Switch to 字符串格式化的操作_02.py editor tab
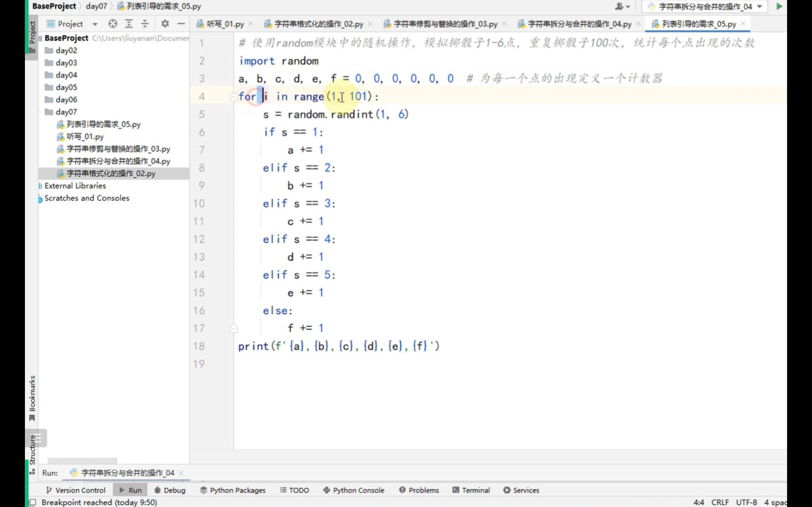Screen dimensions: 812x507 pyautogui.click(x=318, y=24)
